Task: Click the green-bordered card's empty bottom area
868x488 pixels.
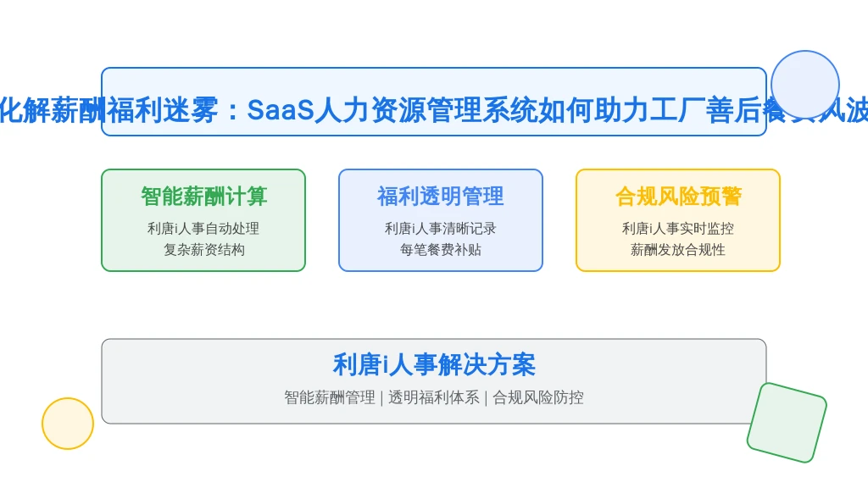Action: pos(203,264)
